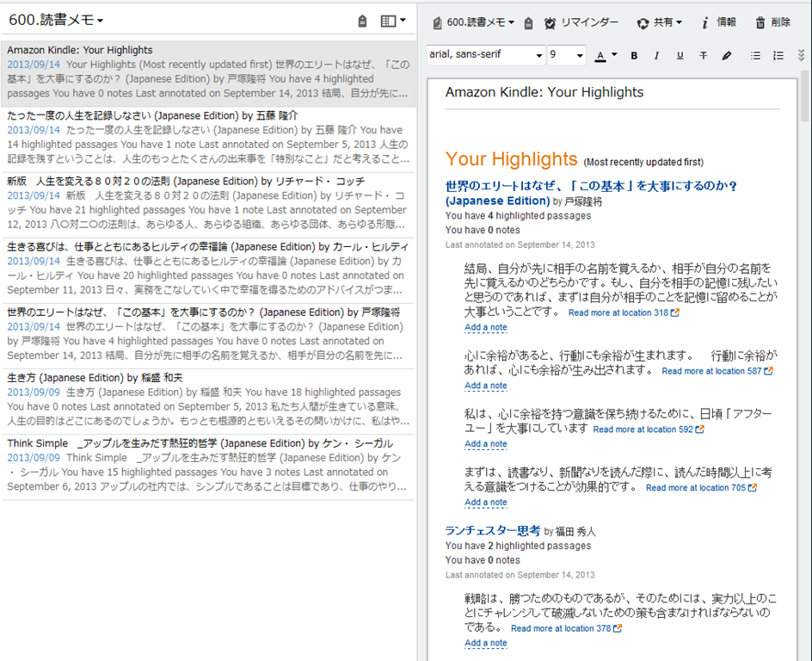
Task: Open the 生きる喜びは、仕事とともにある note
Action: (x=208, y=270)
